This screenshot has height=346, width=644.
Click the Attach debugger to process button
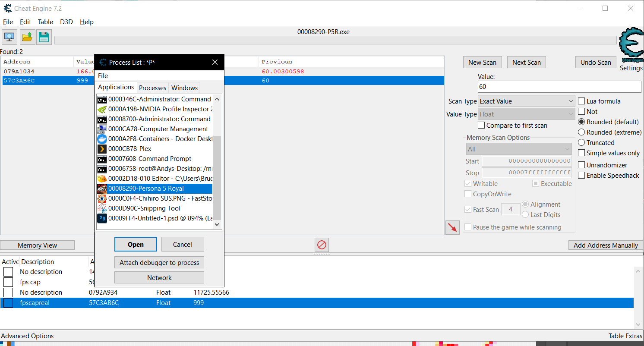(159, 262)
